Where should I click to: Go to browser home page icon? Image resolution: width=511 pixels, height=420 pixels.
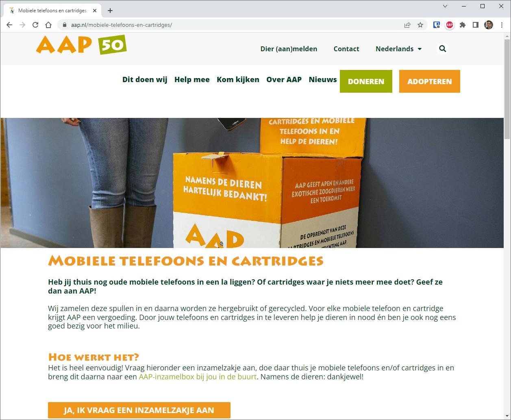[48, 25]
